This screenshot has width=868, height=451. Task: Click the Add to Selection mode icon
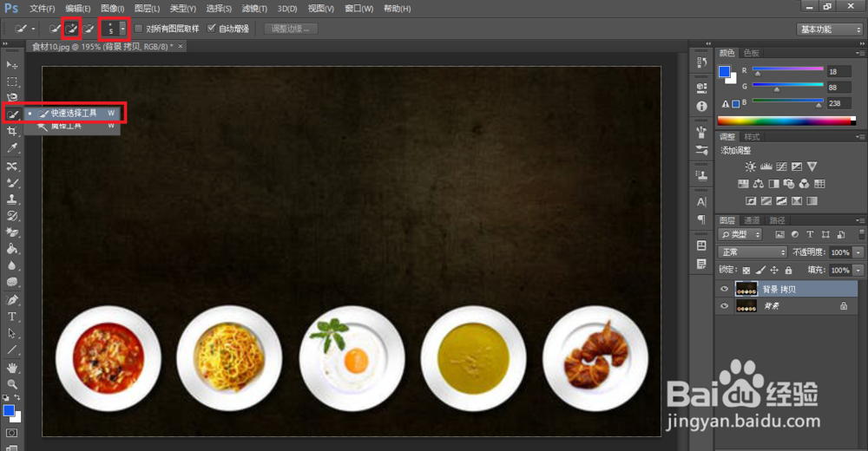pos(71,29)
